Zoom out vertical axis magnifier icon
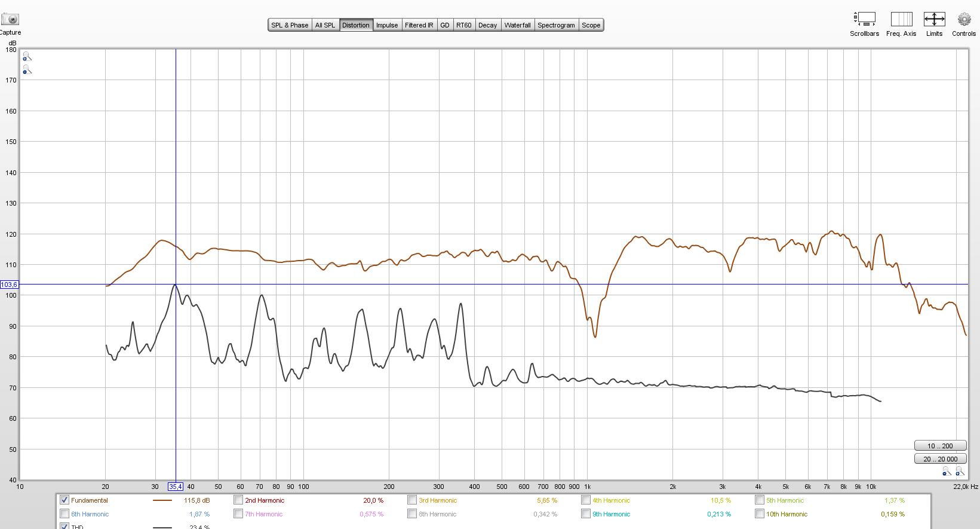This screenshot has height=529, width=980. [x=27, y=70]
